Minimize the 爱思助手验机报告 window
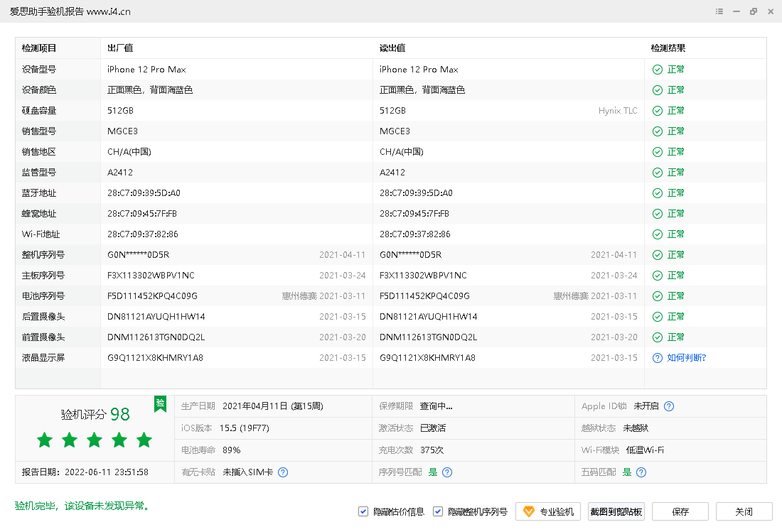This screenshot has width=782, height=532. tap(736, 11)
